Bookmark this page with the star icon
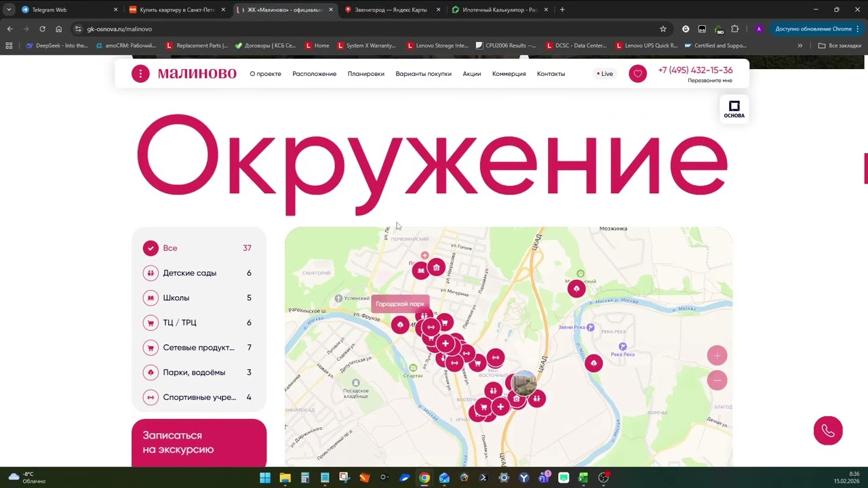The image size is (868, 488). tap(663, 29)
